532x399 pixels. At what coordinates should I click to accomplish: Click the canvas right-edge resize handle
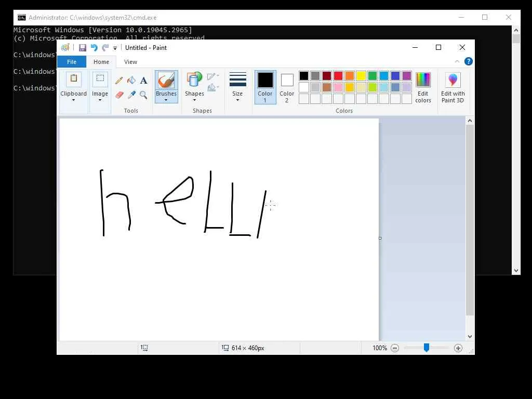(380, 238)
